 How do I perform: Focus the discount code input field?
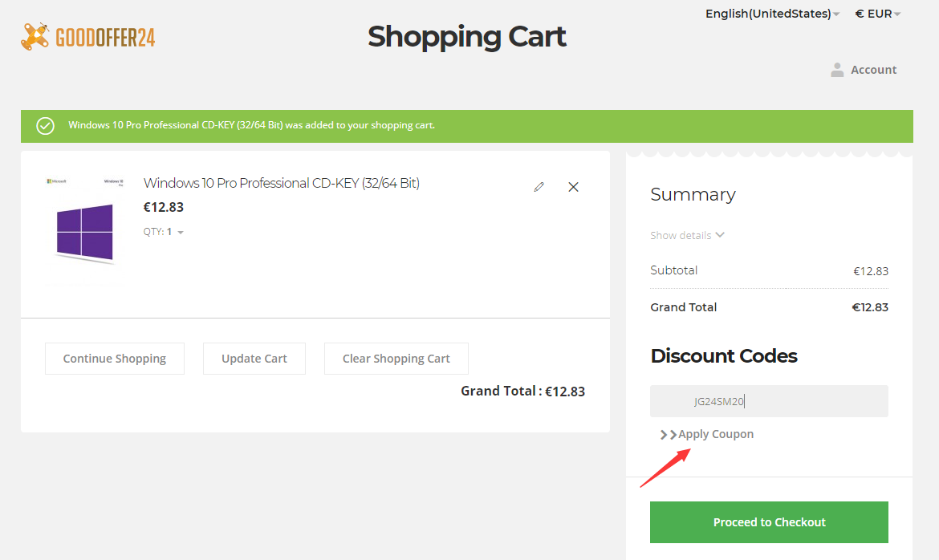tap(769, 401)
